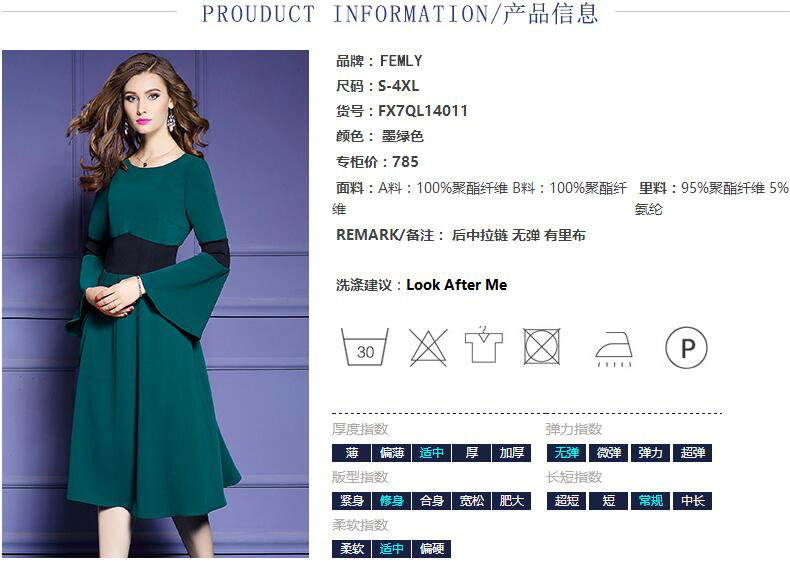Click the 宽松 fit option
The image size is (790, 567).
pyautogui.click(x=472, y=500)
